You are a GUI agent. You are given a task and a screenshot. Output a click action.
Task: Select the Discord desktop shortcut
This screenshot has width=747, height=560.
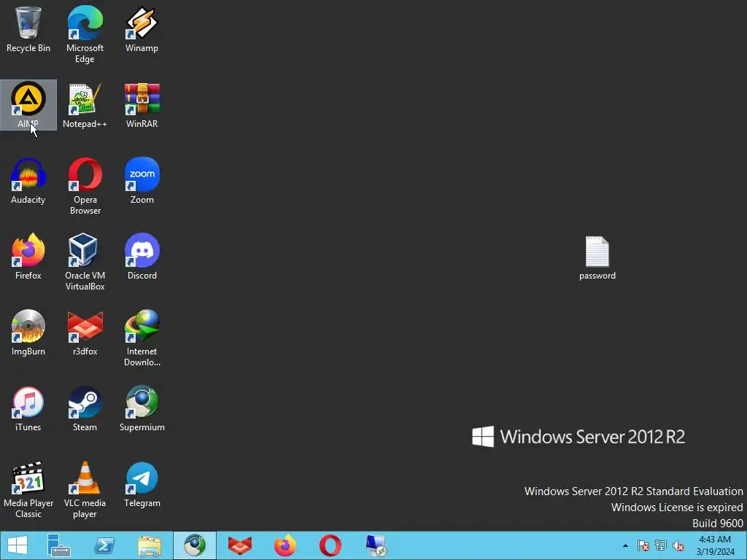[x=142, y=257]
